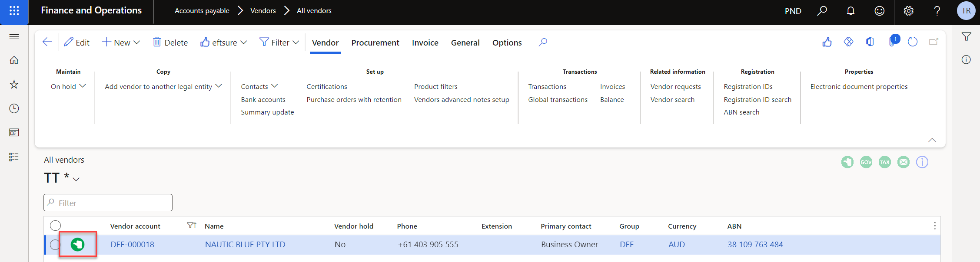Open the notifications bell
The width and height of the screenshot is (980, 262).
pyautogui.click(x=850, y=11)
